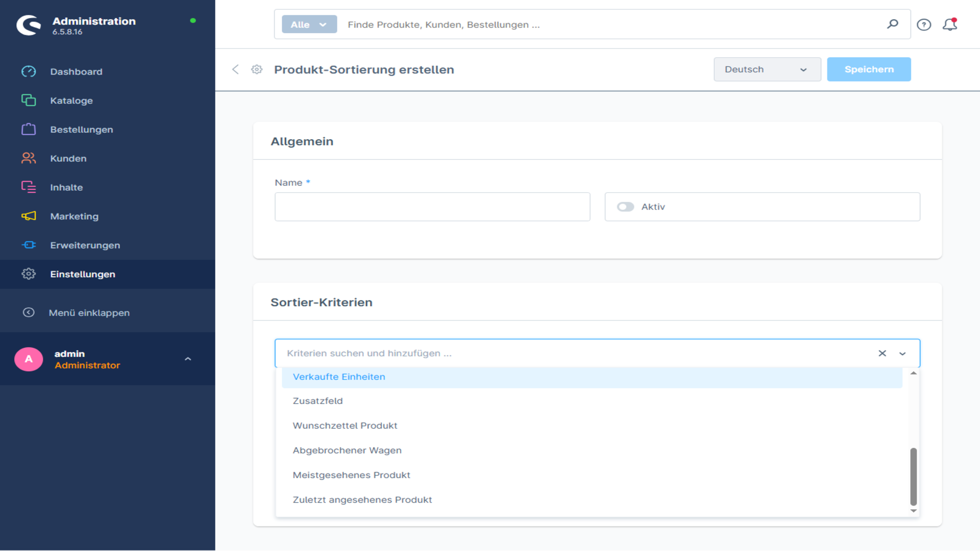The image size is (980, 551).
Task: Click the Menü einklappen collapse arrow icon
Action: click(x=29, y=312)
